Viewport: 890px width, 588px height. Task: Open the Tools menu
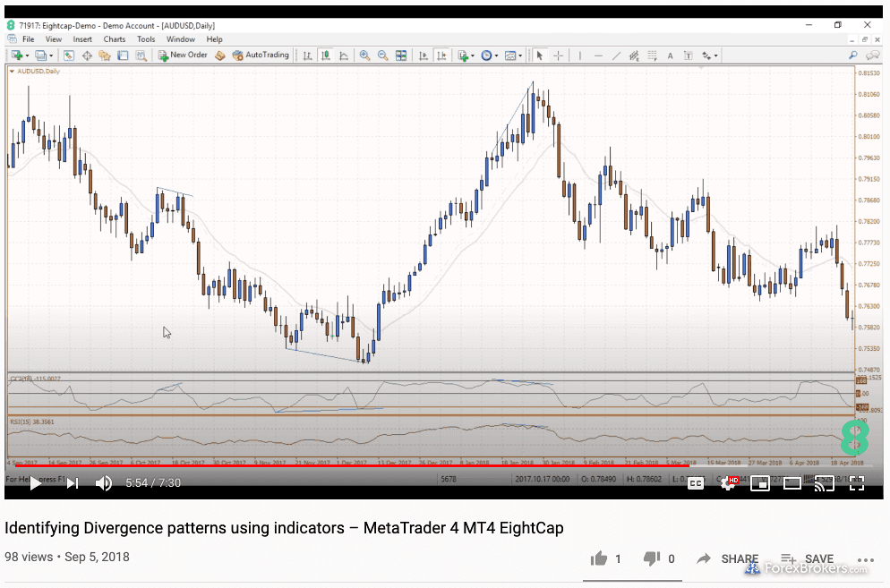tap(146, 39)
